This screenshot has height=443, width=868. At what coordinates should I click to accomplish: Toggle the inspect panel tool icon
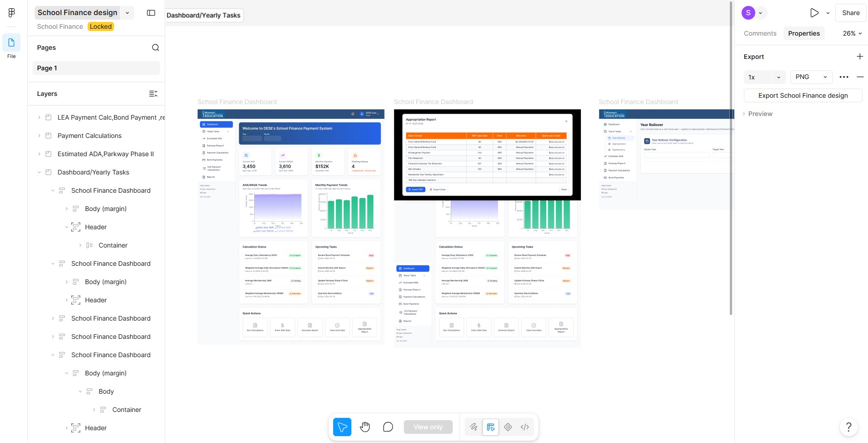point(491,427)
